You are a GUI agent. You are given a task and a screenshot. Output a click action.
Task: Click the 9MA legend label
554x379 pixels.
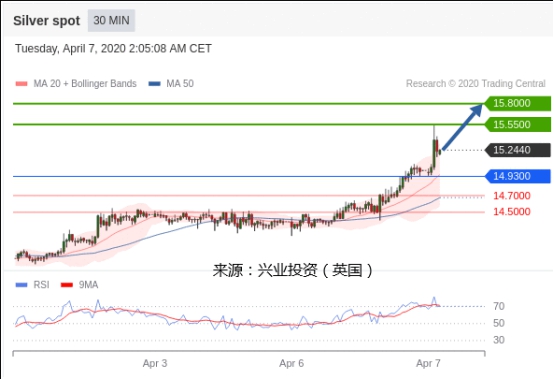(x=88, y=285)
